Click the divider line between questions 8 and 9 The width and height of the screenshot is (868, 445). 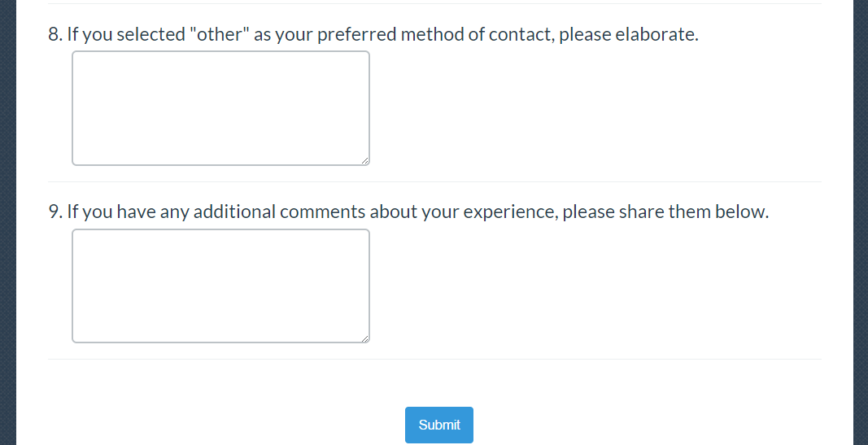(434, 181)
